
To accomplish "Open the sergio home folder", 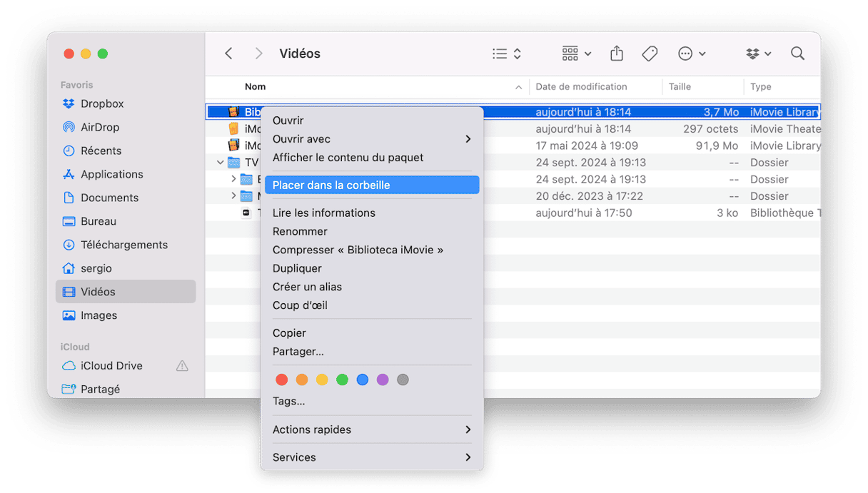I will tap(126, 268).
